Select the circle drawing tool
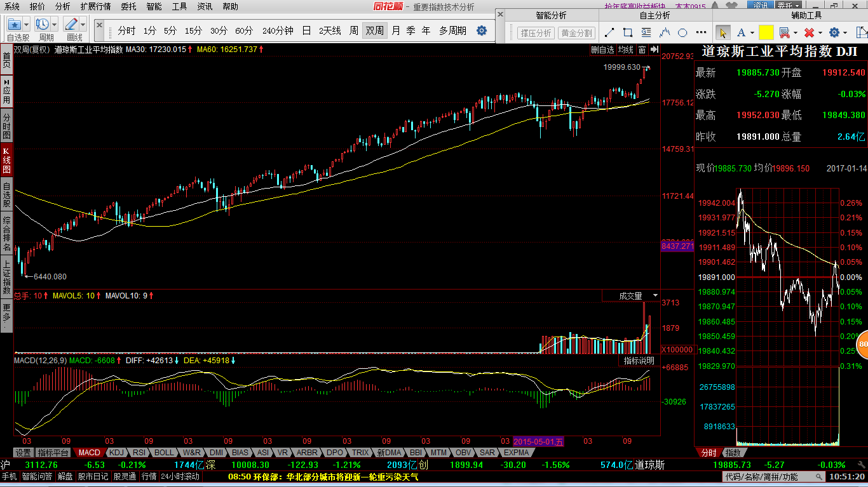868x487 pixels. [x=682, y=32]
